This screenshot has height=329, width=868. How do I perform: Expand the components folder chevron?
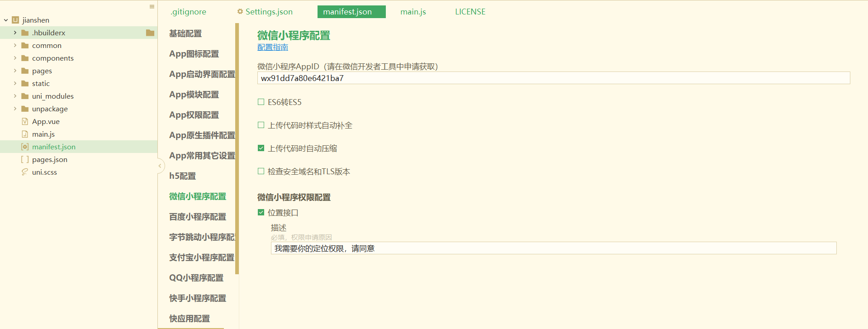coord(15,58)
